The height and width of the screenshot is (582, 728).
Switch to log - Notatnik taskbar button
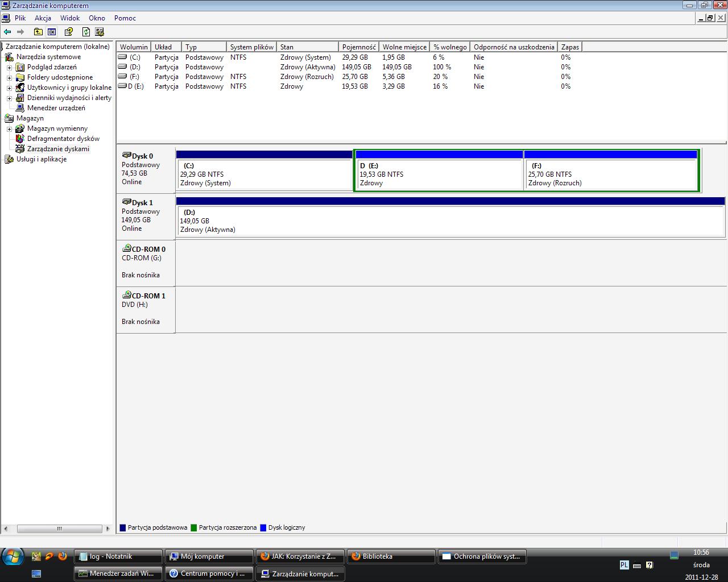coord(118,556)
